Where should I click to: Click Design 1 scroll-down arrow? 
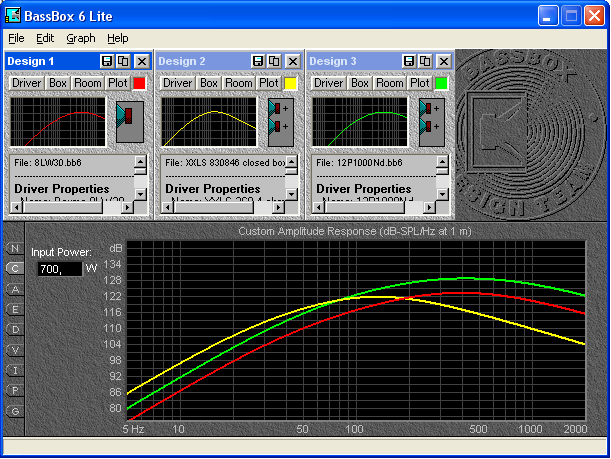click(x=140, y=194)
